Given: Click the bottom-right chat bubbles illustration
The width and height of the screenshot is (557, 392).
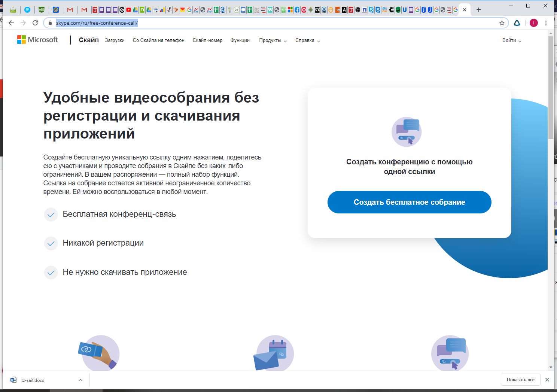Looking at the screenshot, I should coord(450,353).
